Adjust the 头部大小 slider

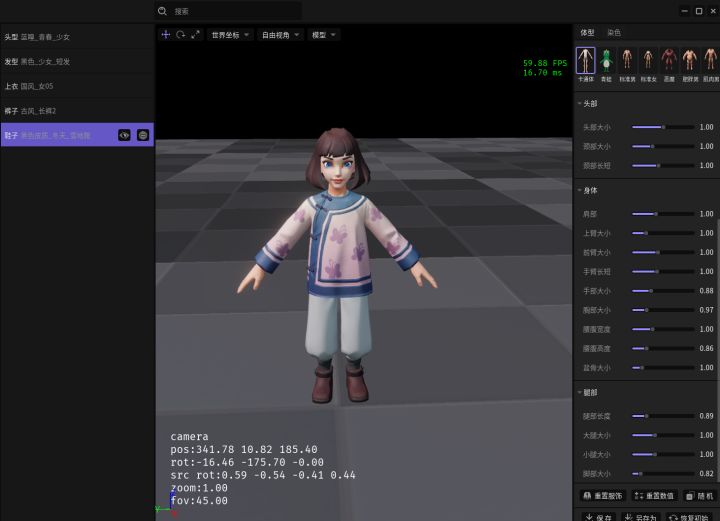point(663,127)
